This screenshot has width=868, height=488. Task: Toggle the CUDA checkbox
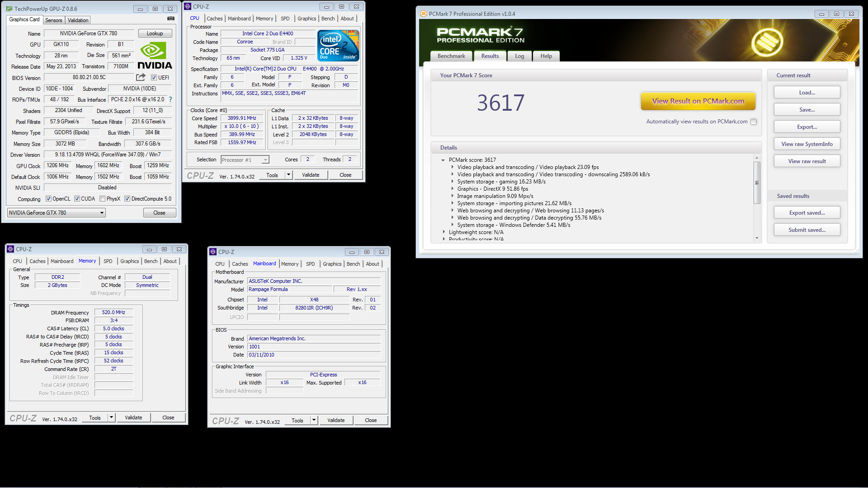click(77, 199)
